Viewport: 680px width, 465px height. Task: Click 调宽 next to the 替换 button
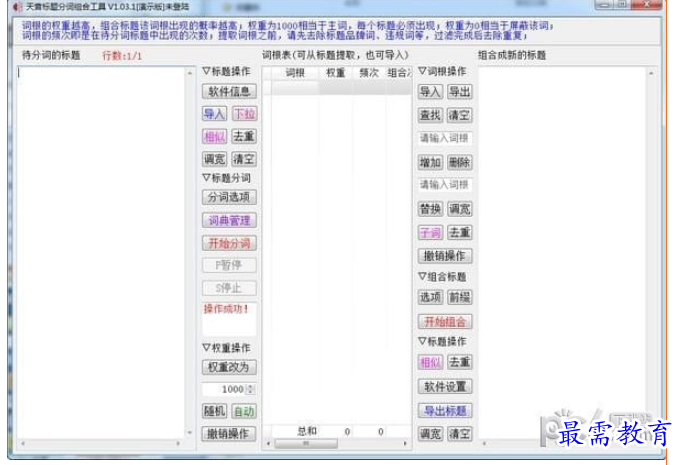click(x=460, y=209)
